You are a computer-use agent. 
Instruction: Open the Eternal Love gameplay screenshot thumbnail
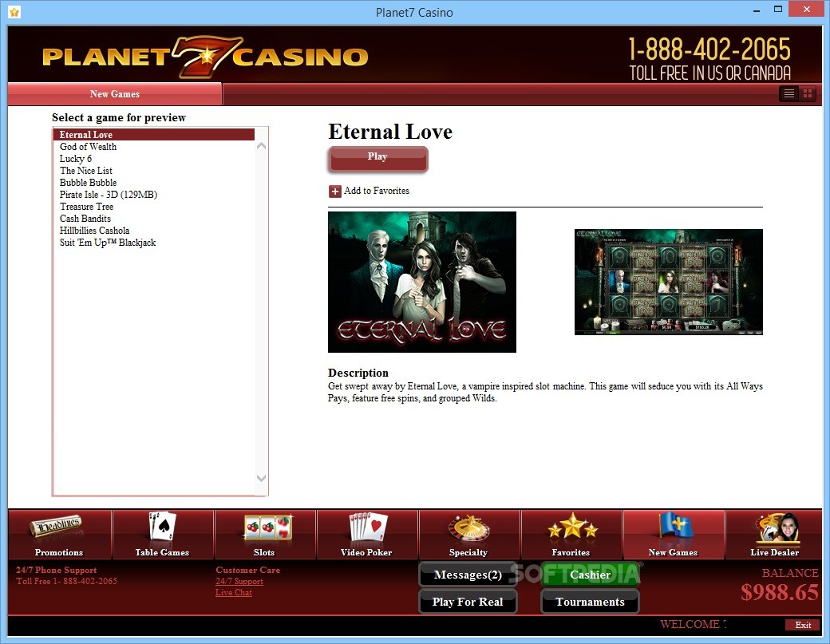[x=669, y=282]
